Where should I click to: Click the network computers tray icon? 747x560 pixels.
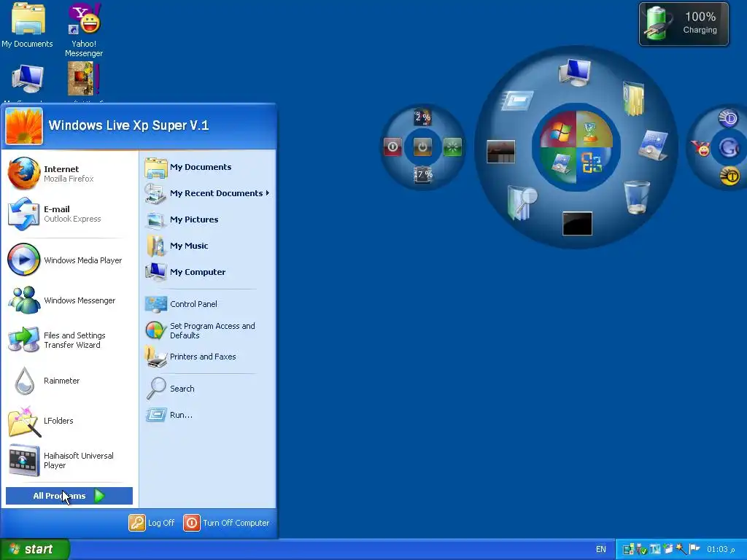coord(628,549)
